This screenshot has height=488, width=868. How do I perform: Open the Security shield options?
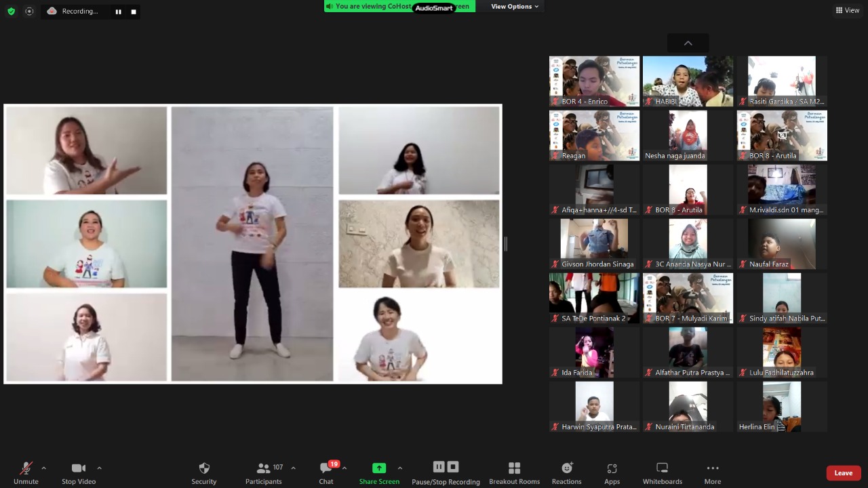click(x=203, y=472)
